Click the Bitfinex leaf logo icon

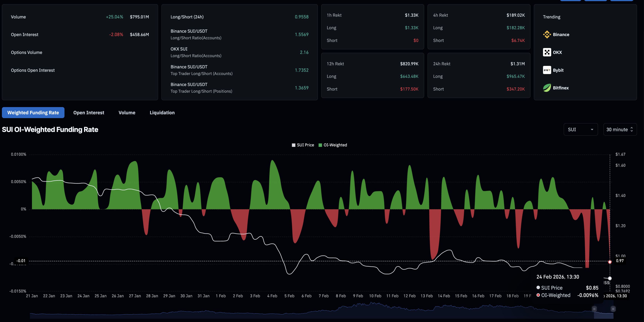tap(547, 88)
